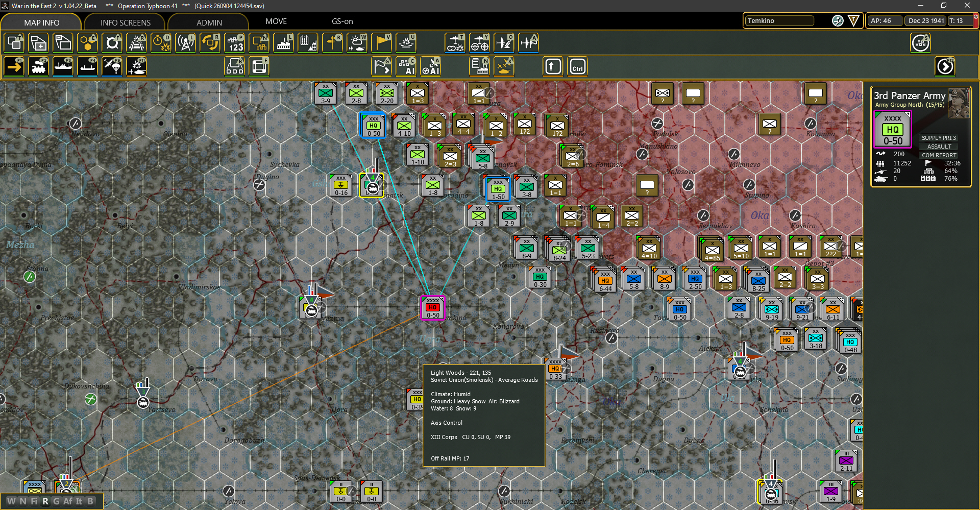
Task: Select the G region filter button
Action: point(56,501)
